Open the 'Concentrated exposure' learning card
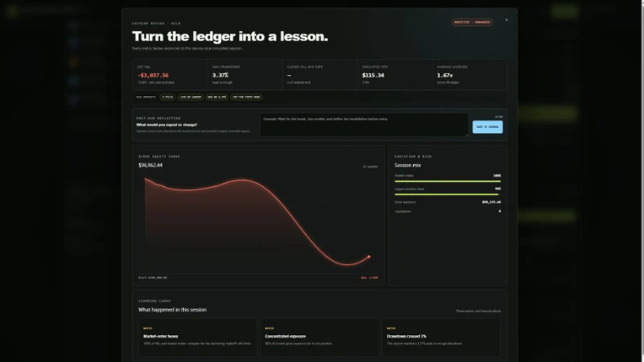The height and width of the screenshot is (362, 644). (319, 338)
